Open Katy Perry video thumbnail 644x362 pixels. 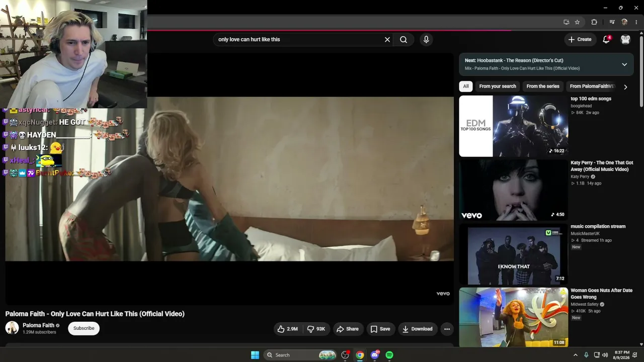tap(514, 190)
